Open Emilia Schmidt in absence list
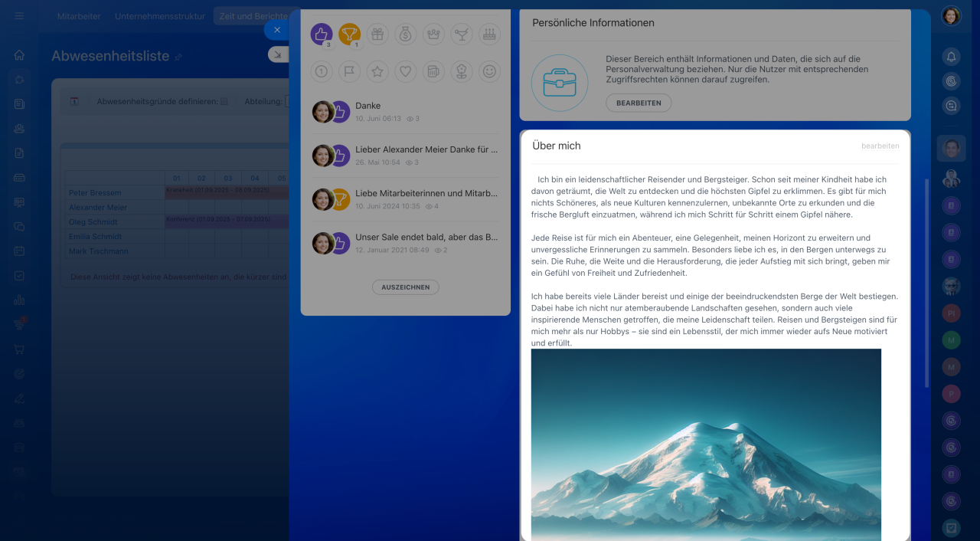The height and width of the screenshot is (541, 980). click(96, 237)
